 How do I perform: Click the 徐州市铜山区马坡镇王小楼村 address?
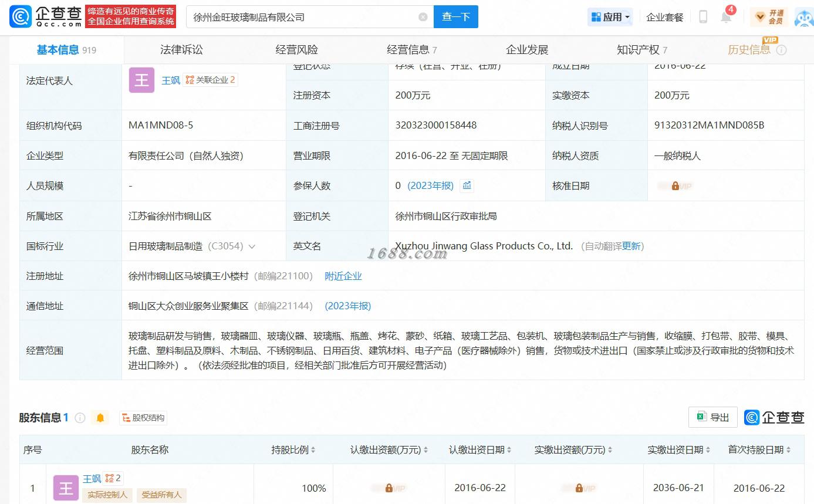(189, 276)
